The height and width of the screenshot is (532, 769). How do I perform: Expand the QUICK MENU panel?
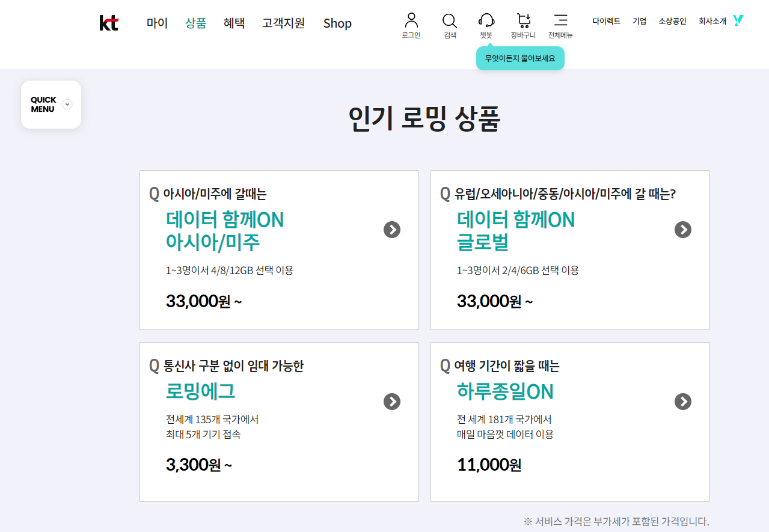(67, 104)
